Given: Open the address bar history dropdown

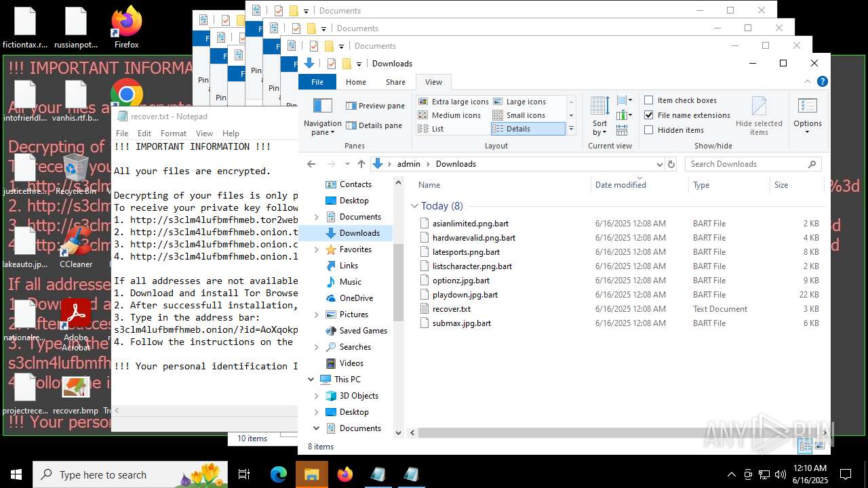Looking at the screenshot, I should coord(659,164).
